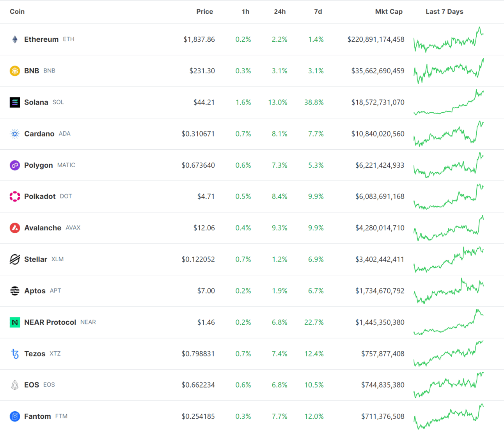
Task: Open the Aptos coin name link
Action: click(x=35, y=291)
